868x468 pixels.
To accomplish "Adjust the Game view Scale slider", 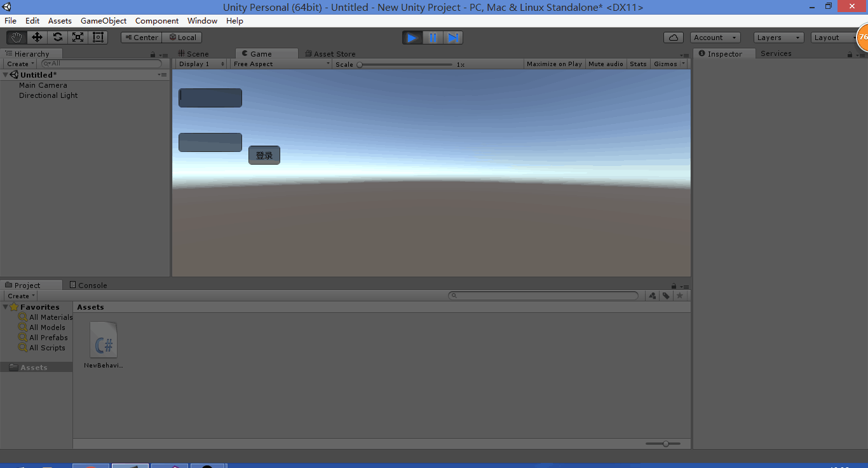I will 360,65.
